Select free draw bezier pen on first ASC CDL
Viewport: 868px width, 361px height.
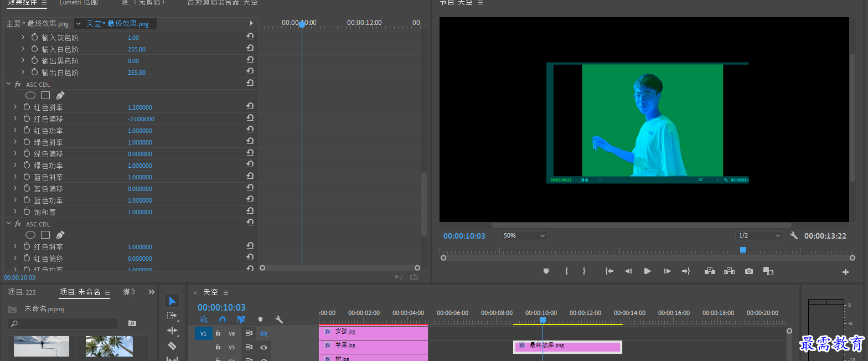pos(60,95)
